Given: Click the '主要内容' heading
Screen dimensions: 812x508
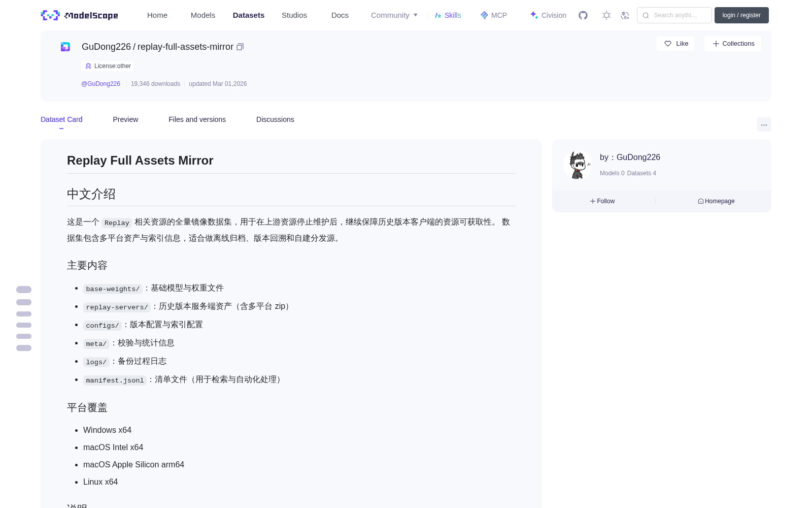Looking at the screenshot, I should click(87, 265).
